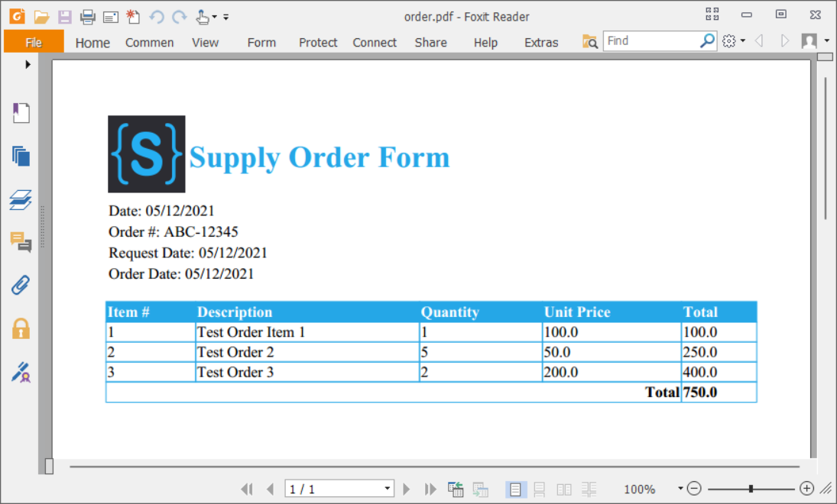The width and height of the screenshot is (837, 504).
Task: Print the document via the Print icon
Action: (88, 16)
